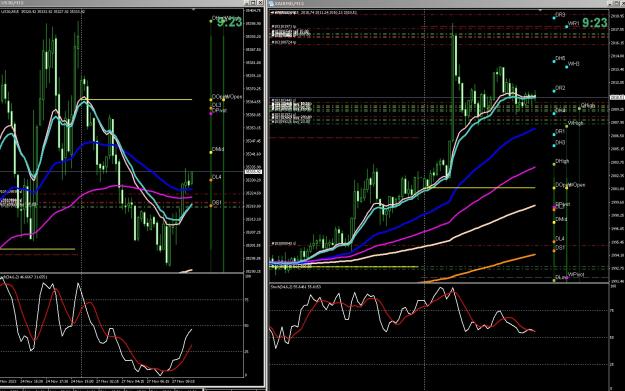Click the 9:23 candle timer in left chart
Image resolution: width=625 pixels, height=391 pixels.
230,22
